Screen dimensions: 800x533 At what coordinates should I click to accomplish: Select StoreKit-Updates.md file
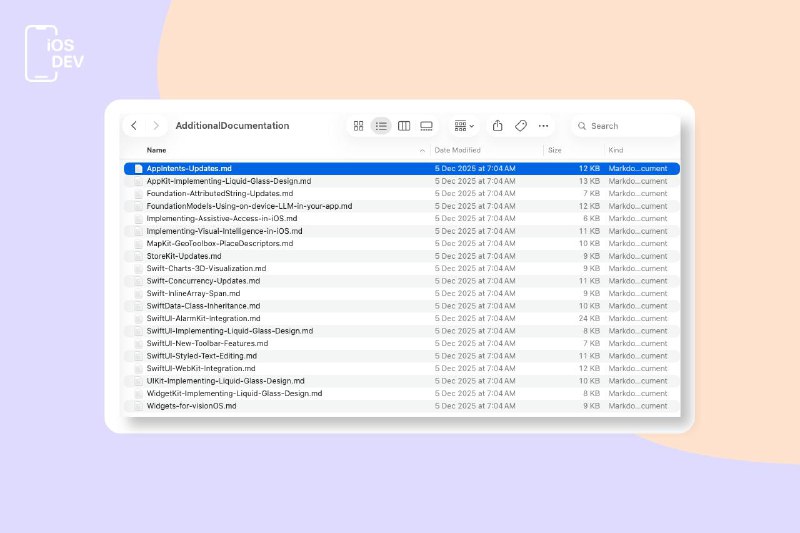(184, 256)
